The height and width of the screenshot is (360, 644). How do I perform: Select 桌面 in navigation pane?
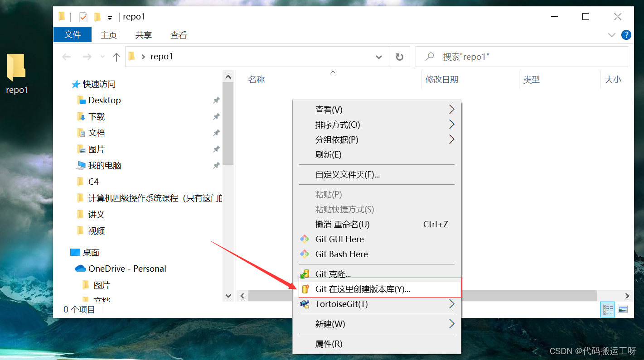point(91,252)
